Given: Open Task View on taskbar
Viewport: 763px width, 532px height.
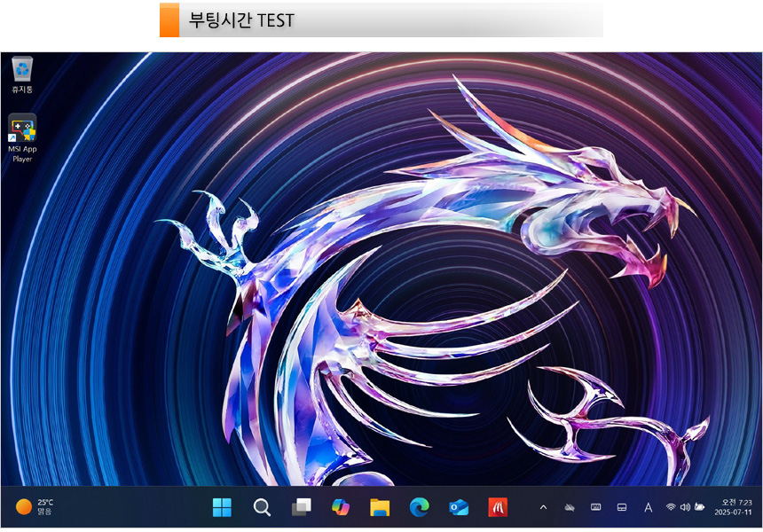Looking at the screenshot, I should [x=302, y=507].
